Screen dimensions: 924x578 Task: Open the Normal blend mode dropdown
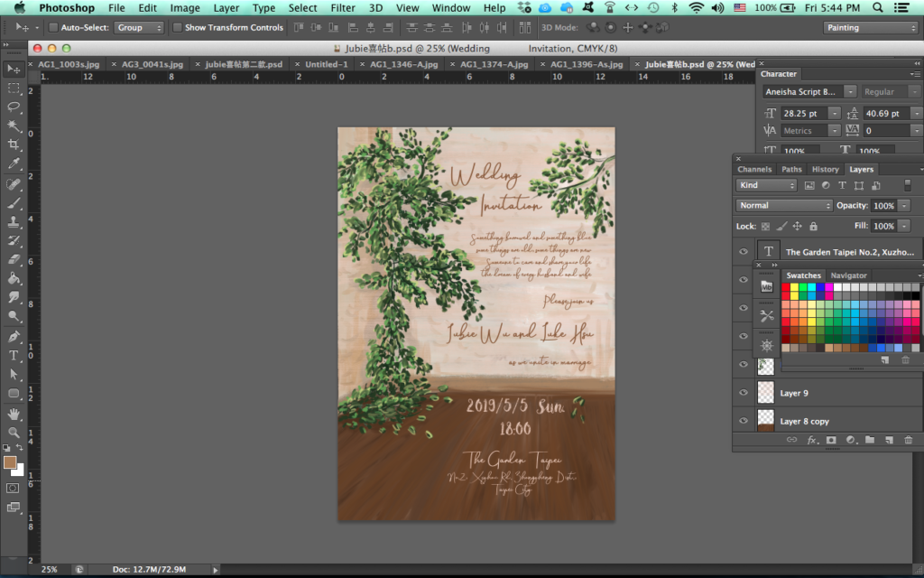tap(783, 206)
